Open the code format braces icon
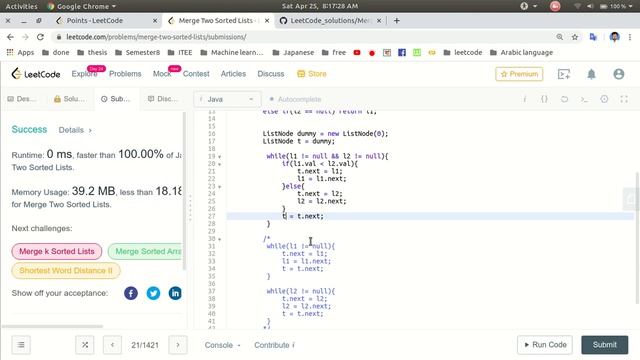The width and height of the screenshot is (640, 360). (544, 99)
